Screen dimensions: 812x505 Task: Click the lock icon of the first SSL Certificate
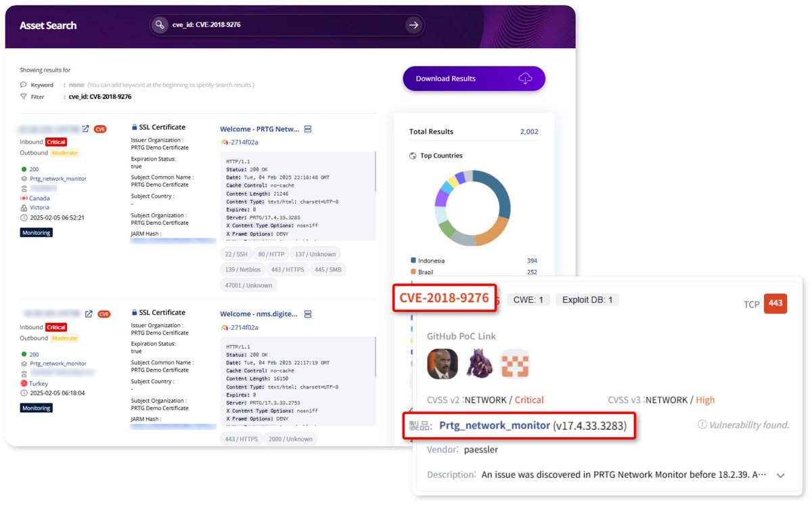135,127
